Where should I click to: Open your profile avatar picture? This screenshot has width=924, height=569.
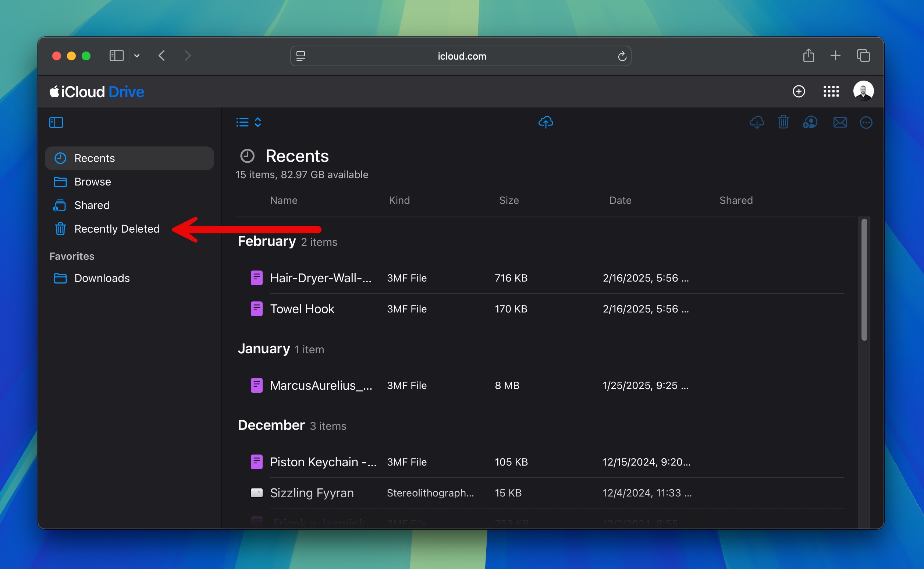click(x=864, y=91)
